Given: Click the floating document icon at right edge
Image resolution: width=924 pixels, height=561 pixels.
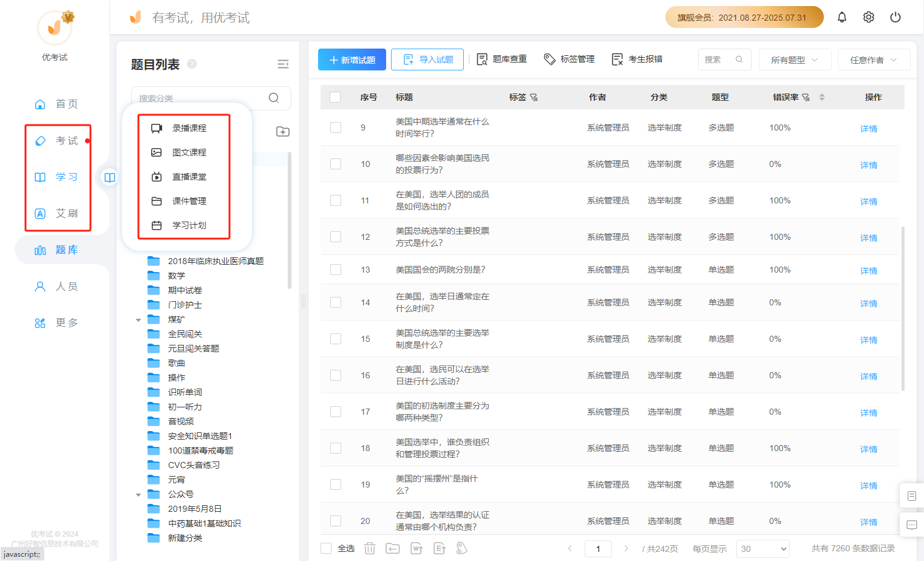Looking at the screenshot, I should click(912, 496).
